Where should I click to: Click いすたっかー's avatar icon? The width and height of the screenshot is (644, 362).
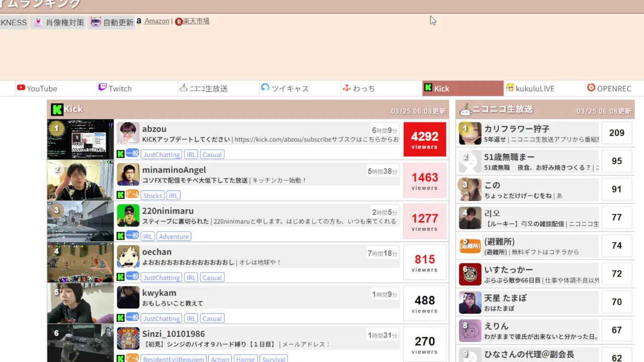tap(470, 274)
